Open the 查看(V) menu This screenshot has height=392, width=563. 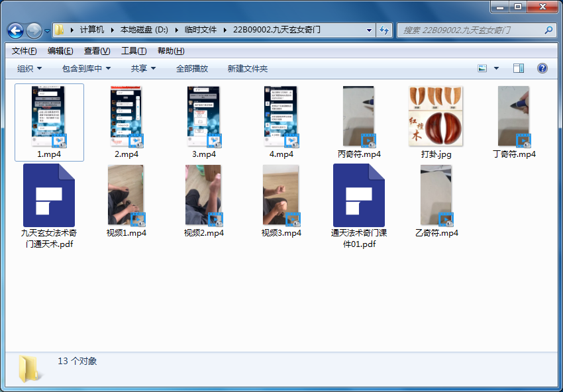coord(97,51)
